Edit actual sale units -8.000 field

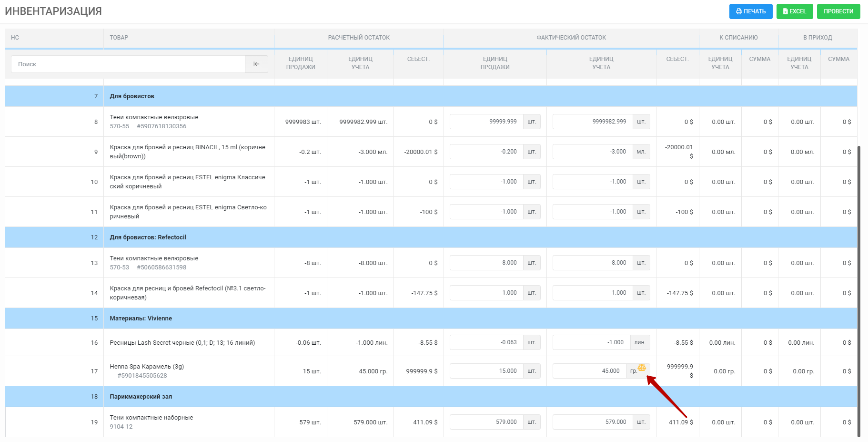tap(486, 263)
